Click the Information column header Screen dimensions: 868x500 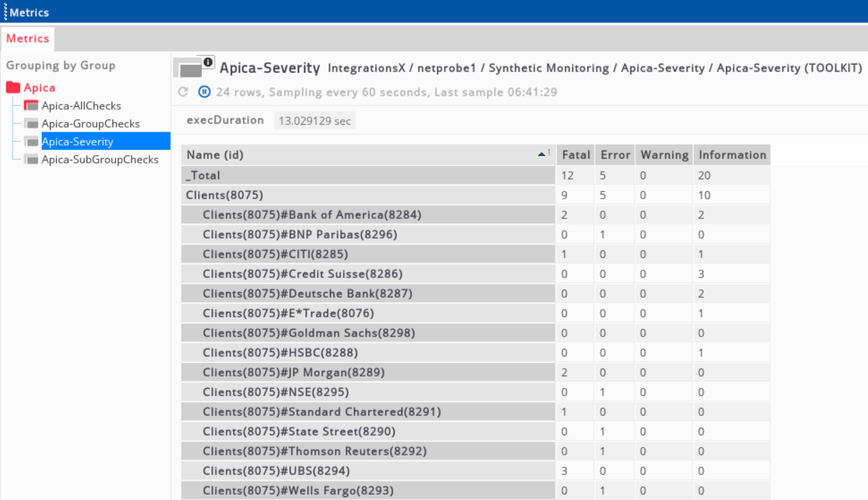(x=732, y=155)
